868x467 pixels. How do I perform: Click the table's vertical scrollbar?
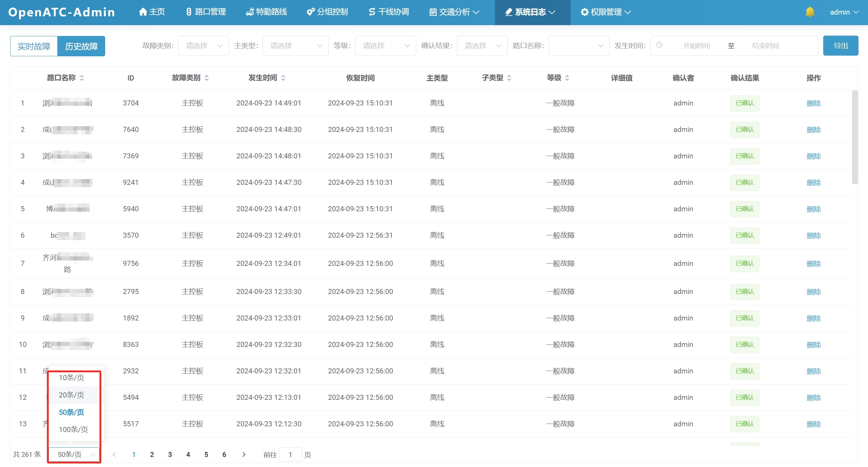855,137
